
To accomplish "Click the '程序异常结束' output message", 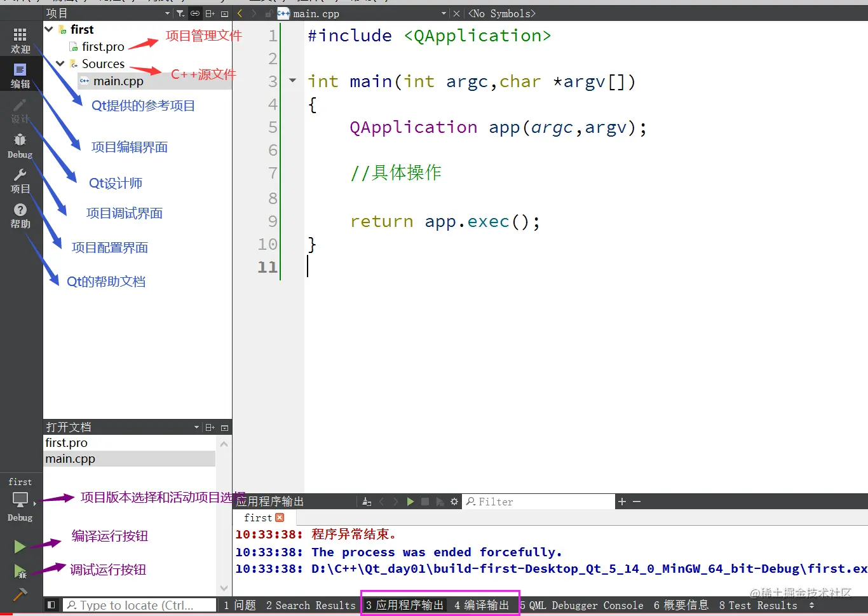I will [354, 535].
